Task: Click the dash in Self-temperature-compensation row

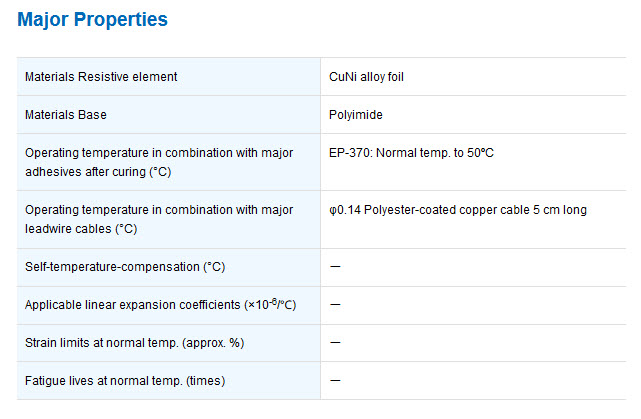Action: coord(335,267)
